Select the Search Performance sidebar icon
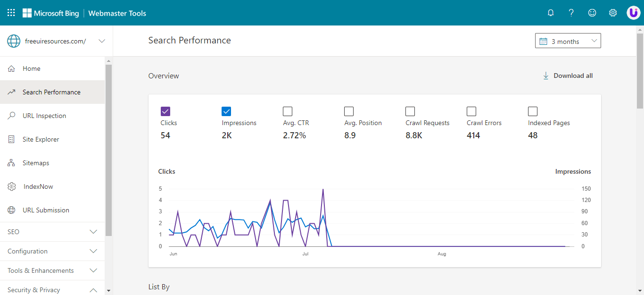Screen dimensions: 644x295 click(13, 92)
